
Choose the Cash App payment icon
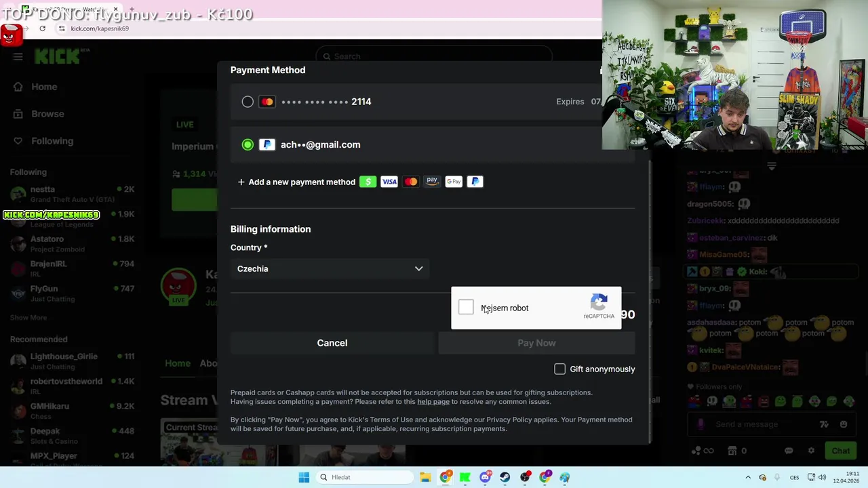coord(368,181)
